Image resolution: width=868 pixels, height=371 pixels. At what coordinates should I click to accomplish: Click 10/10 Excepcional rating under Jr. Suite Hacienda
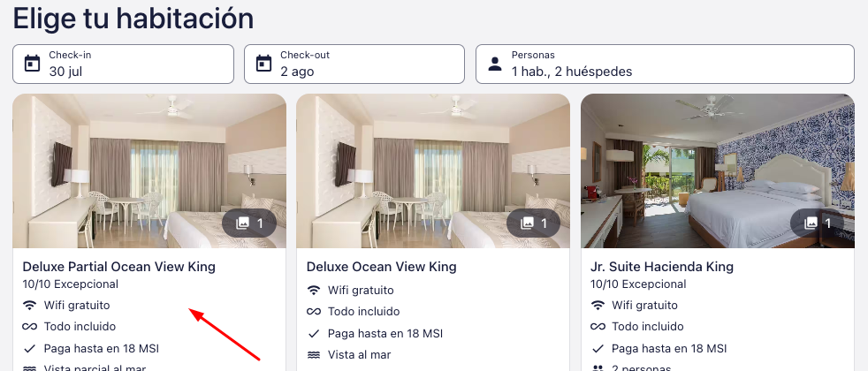click(x=638, y=284)
